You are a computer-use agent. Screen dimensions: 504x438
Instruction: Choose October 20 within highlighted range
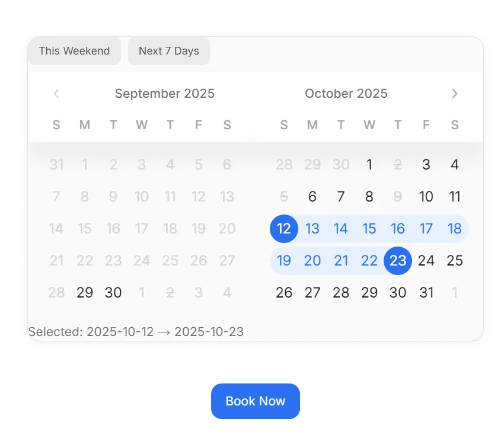click(312, 261)
